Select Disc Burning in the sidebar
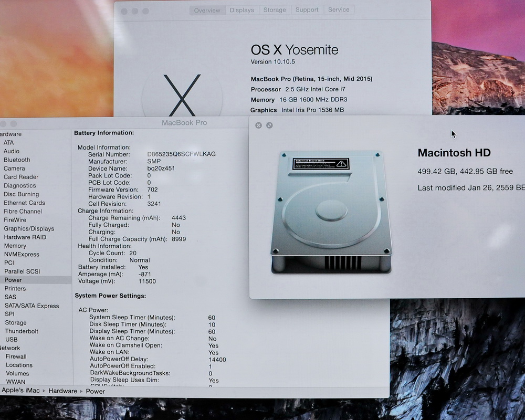This screenshot has height=420, width=525. click(x=21, y=194)
